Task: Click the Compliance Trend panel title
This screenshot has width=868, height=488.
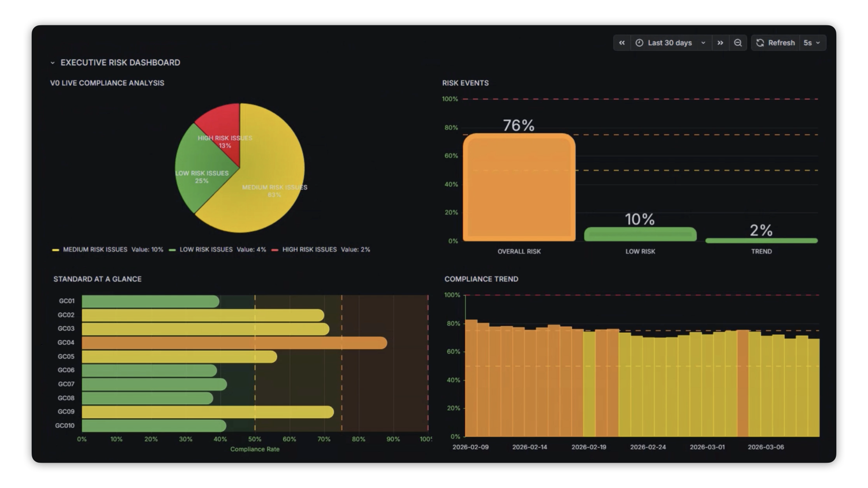Action: [x=481, y=279]
